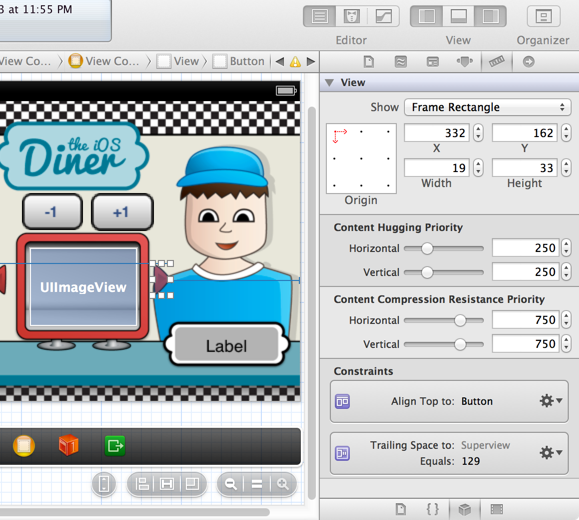Select the right arrow button on canvas
The width and height of the screenshot is (579, 520).
[161, 280]
